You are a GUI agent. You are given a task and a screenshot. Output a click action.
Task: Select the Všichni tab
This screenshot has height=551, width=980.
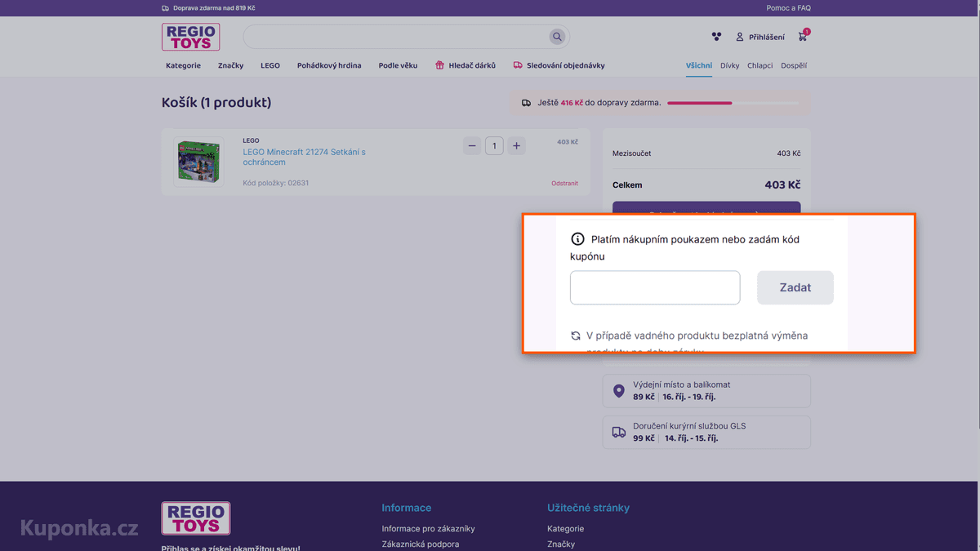(x=699, y=65)
